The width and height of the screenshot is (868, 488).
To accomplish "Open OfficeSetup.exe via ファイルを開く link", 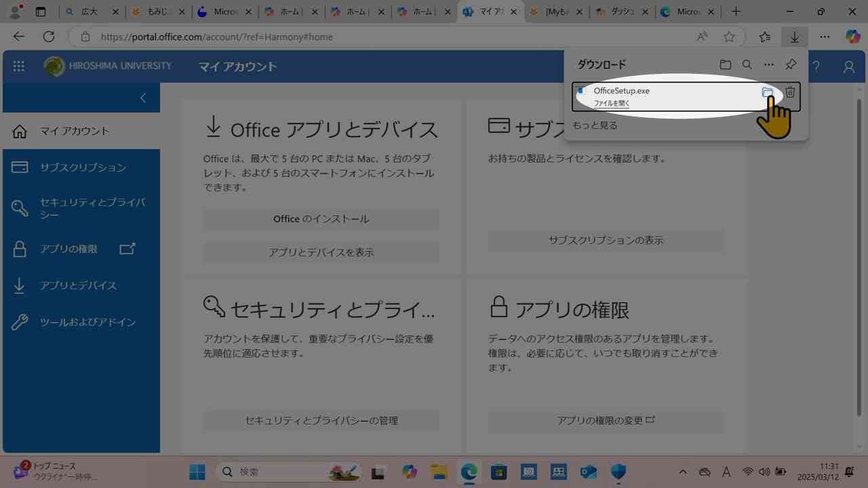I will point(611,103).
